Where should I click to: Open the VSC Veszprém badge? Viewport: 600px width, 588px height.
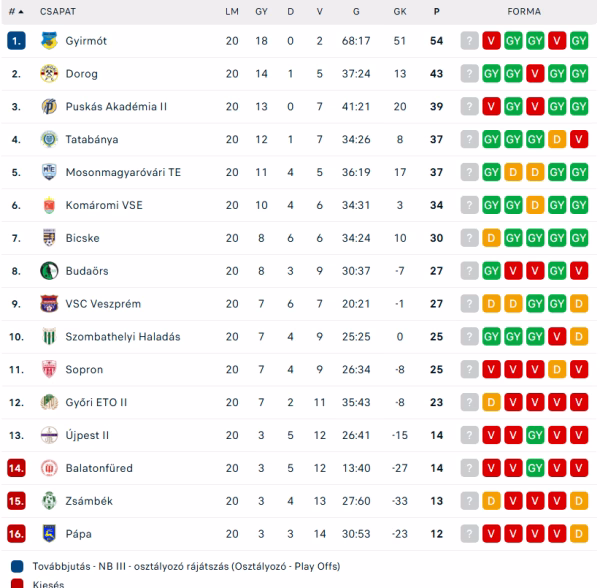(49, 304)
